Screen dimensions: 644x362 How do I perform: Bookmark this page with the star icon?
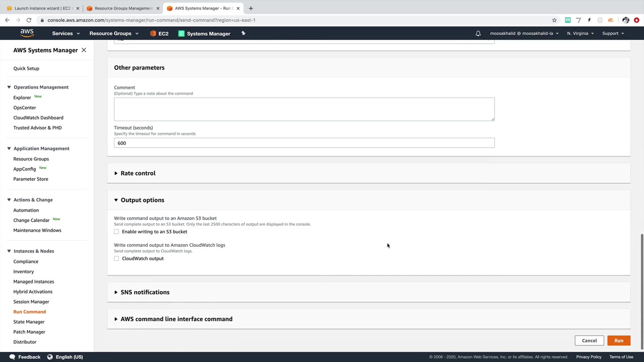click(554, 20)
